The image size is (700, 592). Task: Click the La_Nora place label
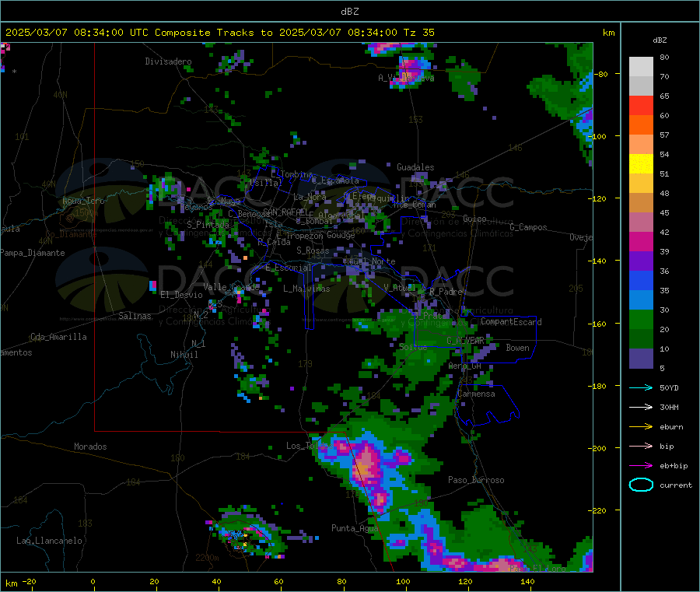(x=310, y=197)
